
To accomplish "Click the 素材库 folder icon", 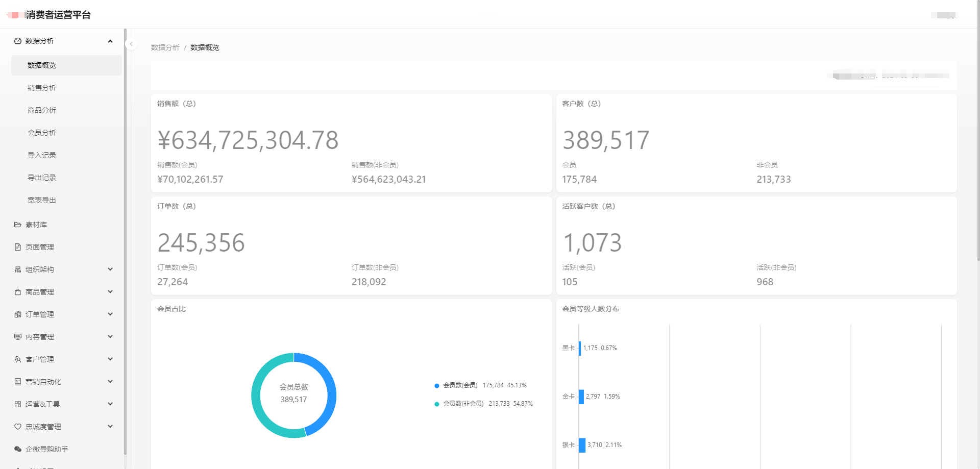I will (18, 225).
